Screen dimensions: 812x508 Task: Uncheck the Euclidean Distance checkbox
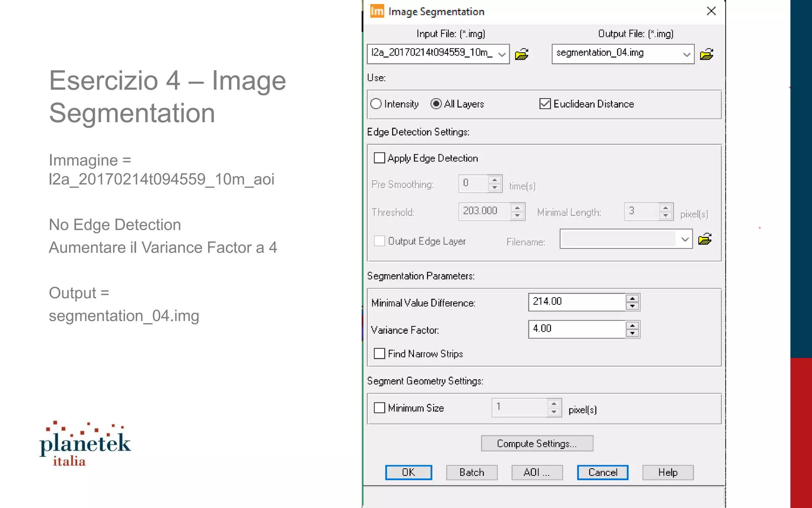(545, 104)
